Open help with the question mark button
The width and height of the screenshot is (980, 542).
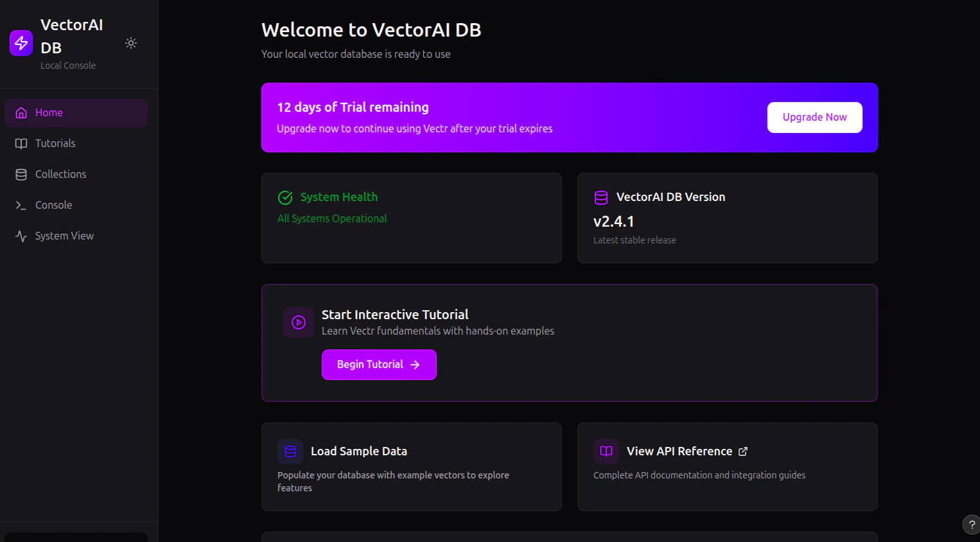tap(972, 524)
